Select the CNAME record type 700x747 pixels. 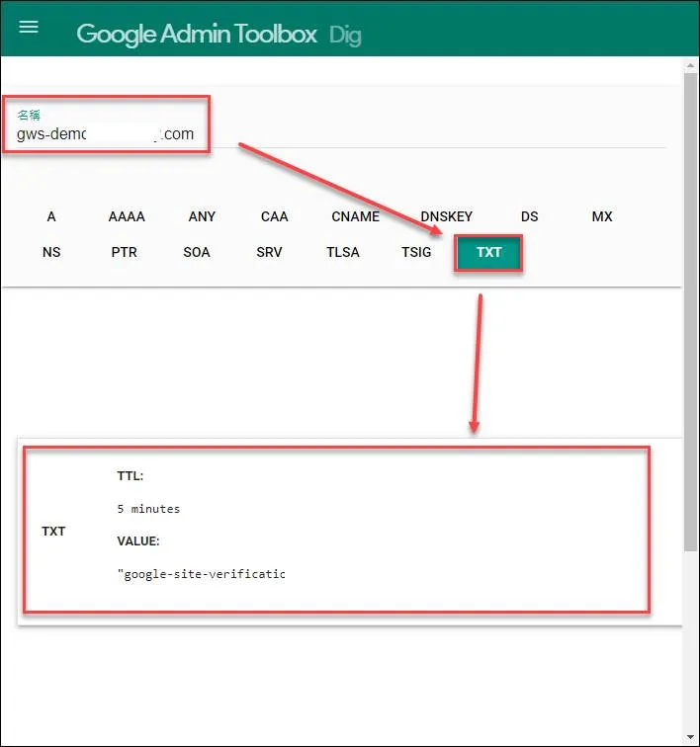pyautogui.click(x=355, y=216)
